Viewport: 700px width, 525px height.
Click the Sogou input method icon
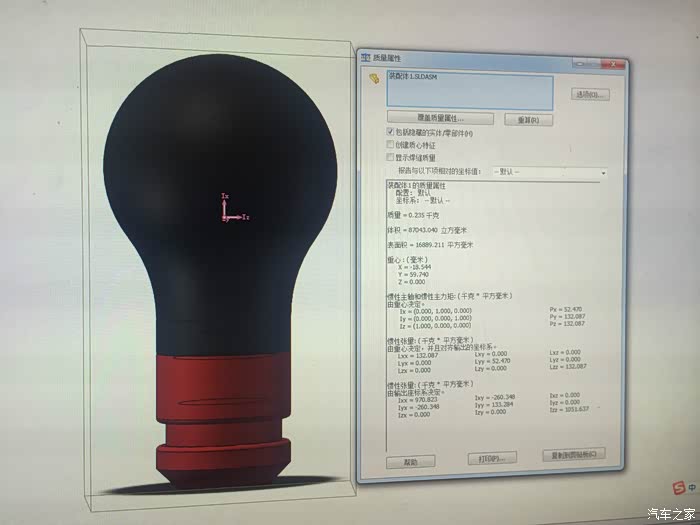pyautogui.click(x=679, y=488)
